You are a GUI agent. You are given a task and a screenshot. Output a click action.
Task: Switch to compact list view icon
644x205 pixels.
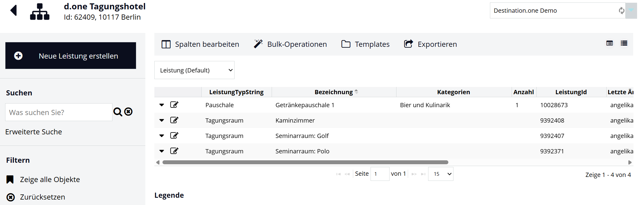click(x=624, y=43)
